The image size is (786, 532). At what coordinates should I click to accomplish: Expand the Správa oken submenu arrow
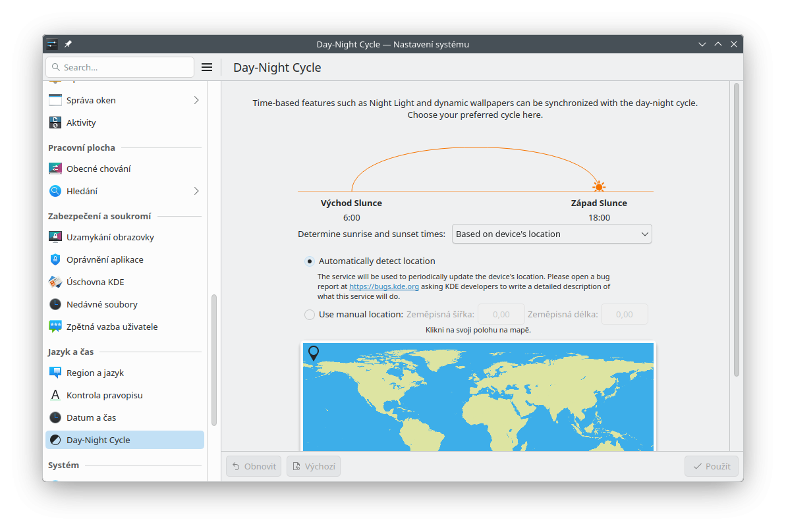click(196, 100)
